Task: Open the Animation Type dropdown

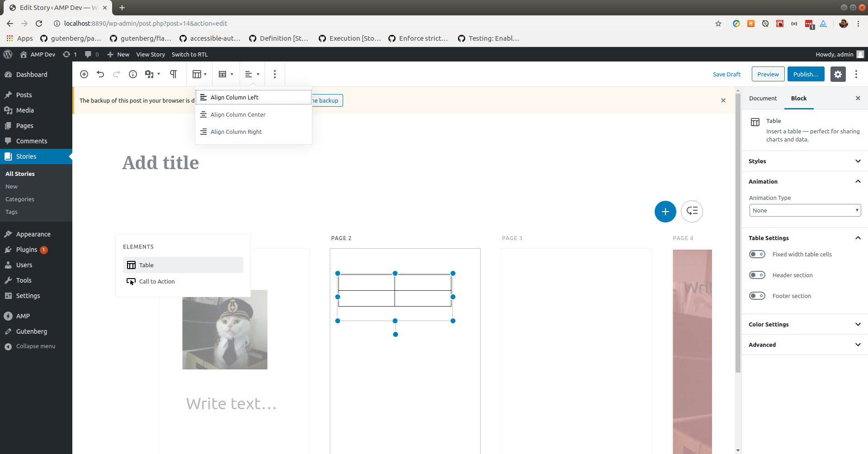Action: pos(805,210)
